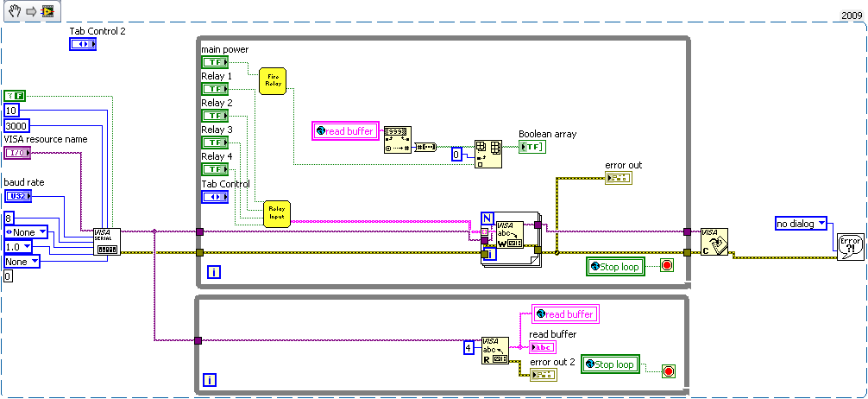Image resolution: width=868 pixels, height=399 pixels.
Task: Toggle the Relay 2 boolean terminal
Action: [x=215, y=115]
